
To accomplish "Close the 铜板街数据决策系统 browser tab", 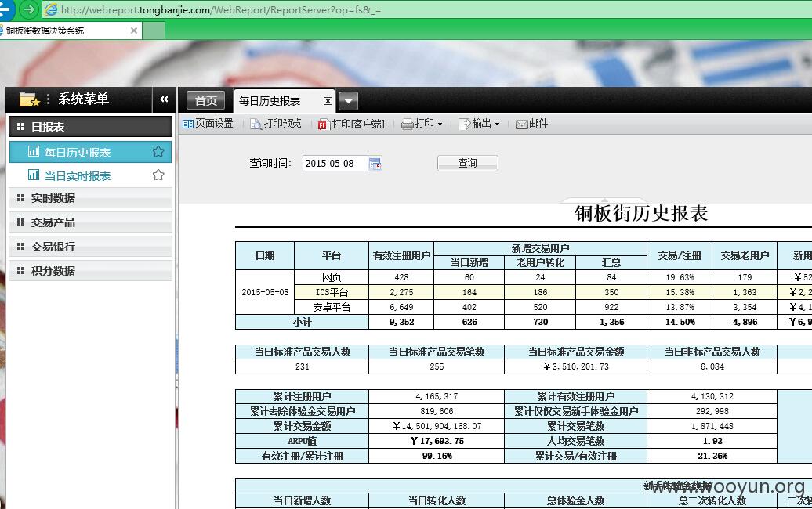I will [x=133, y=31].
